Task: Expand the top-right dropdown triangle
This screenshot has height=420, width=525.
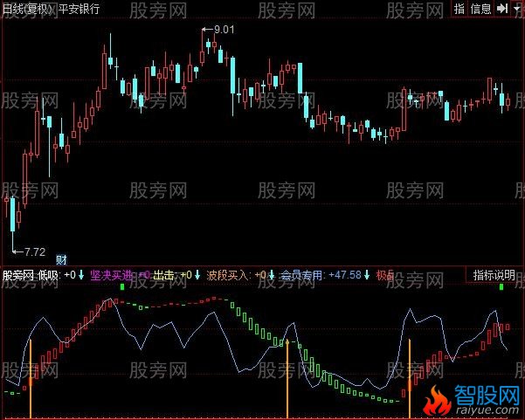Action: coord(517,8)
